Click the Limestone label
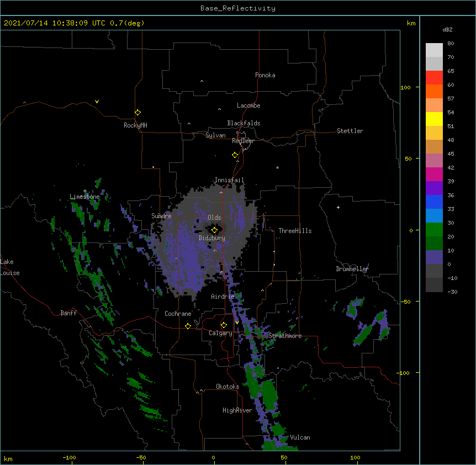The width and height of the screenshot is (476, 465). click(84, 197)
